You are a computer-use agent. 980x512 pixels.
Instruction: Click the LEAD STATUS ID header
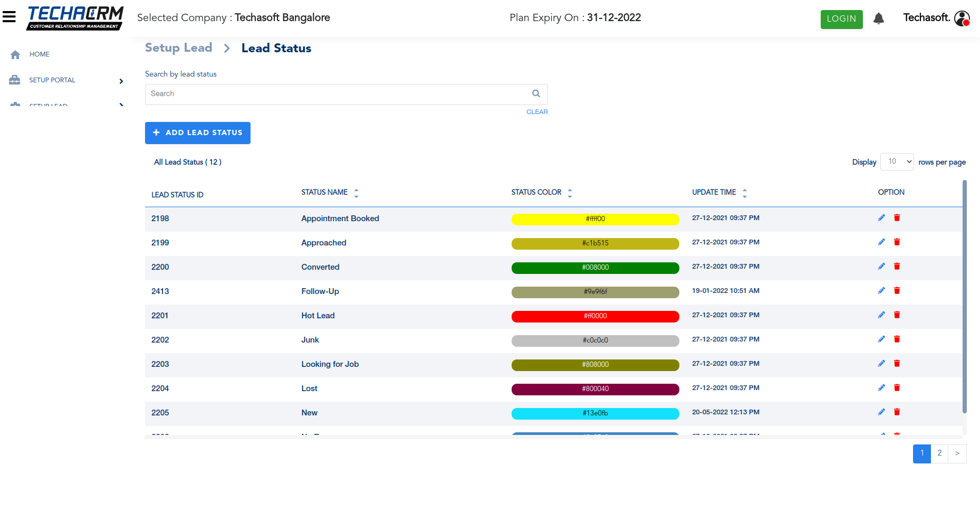click(177, 195)
